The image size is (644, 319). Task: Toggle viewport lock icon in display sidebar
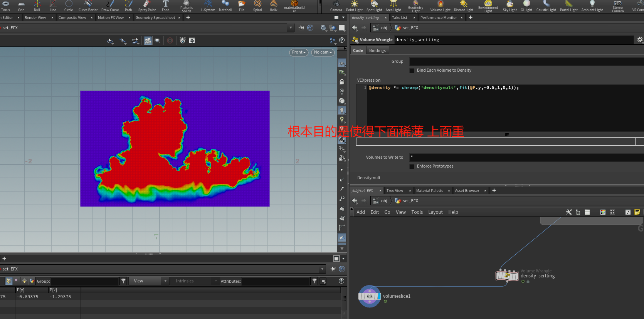(342, 82)
